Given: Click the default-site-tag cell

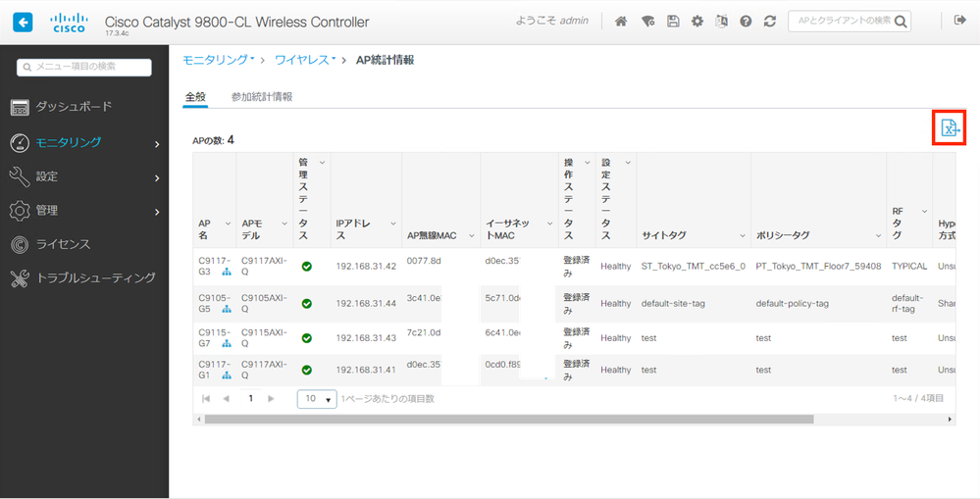Looking at the screenshot, I should 673,304.
